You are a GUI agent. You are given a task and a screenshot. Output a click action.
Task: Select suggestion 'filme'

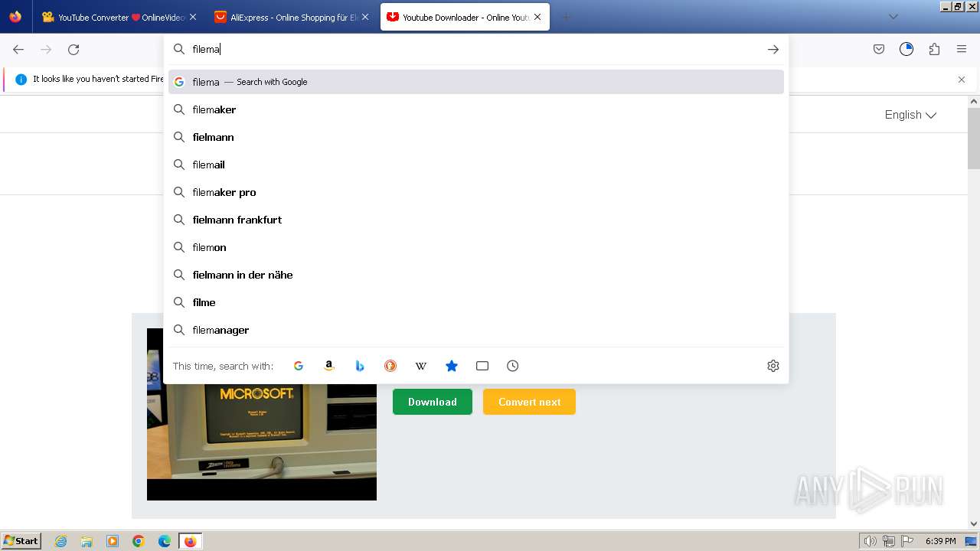pos(476,302)
